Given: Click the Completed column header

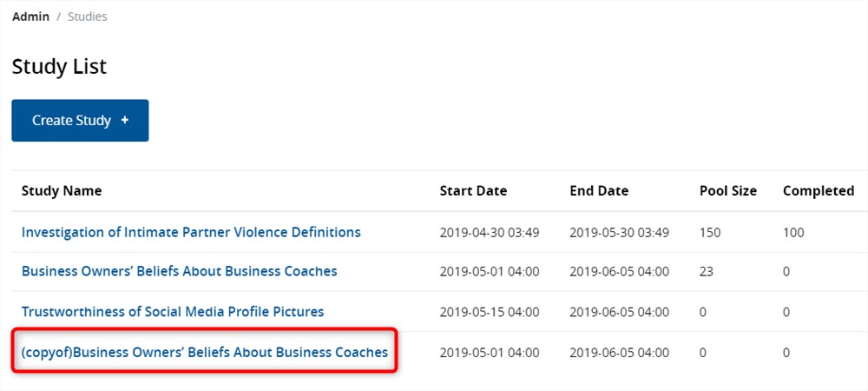Looking at the screenshot, I should [818, 191].
